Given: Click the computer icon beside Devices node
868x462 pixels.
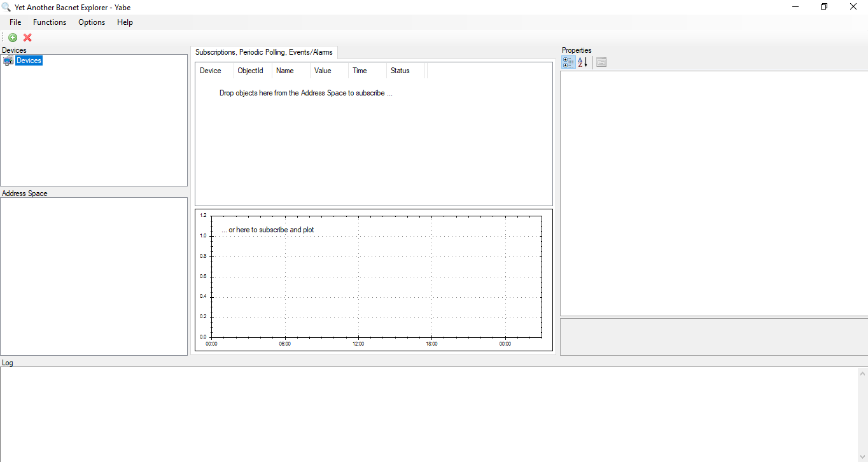Looking at the screenshot, I should point(8,60).
